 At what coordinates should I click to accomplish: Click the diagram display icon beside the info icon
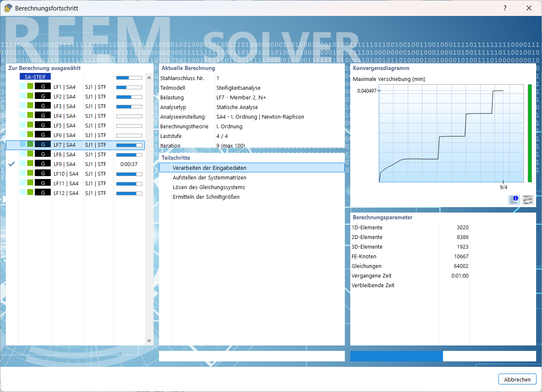[527, 200]
